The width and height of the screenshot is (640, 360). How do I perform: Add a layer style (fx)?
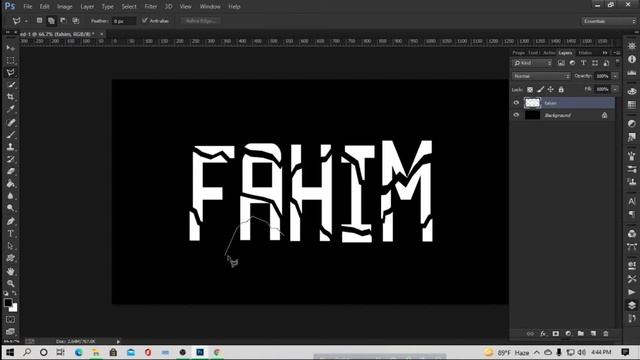pyautogui.click(x=543, y=333)
